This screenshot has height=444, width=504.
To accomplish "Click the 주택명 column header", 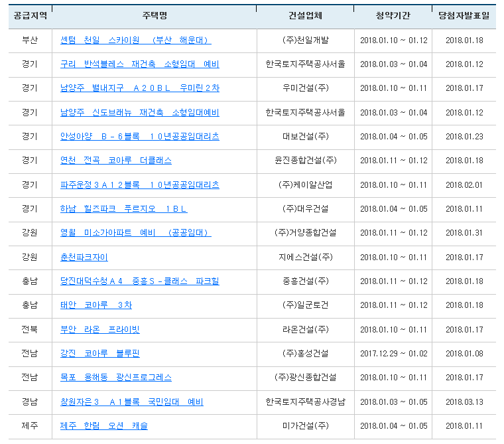I will 154,15.
